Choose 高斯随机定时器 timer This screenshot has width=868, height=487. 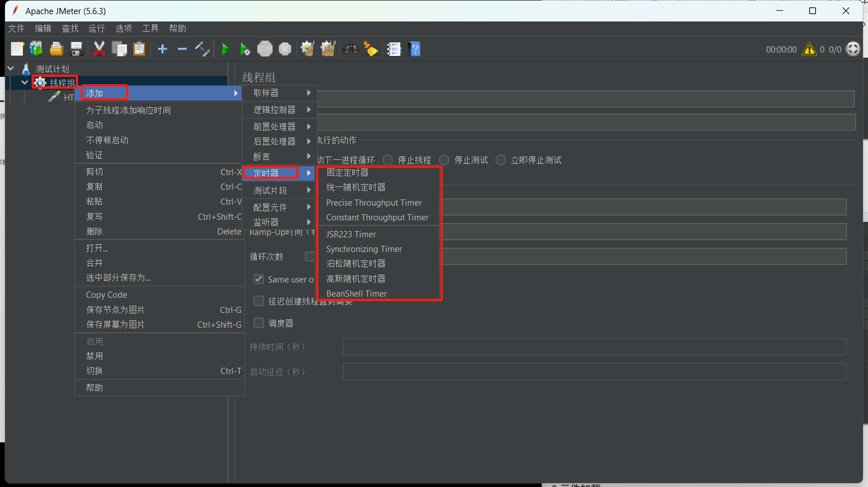click(378, 279)
